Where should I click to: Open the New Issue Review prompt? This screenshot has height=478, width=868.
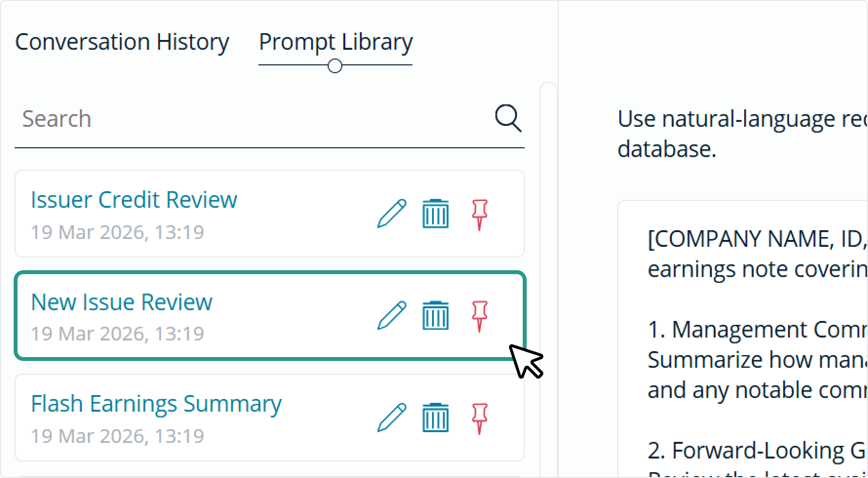[121, 301]
